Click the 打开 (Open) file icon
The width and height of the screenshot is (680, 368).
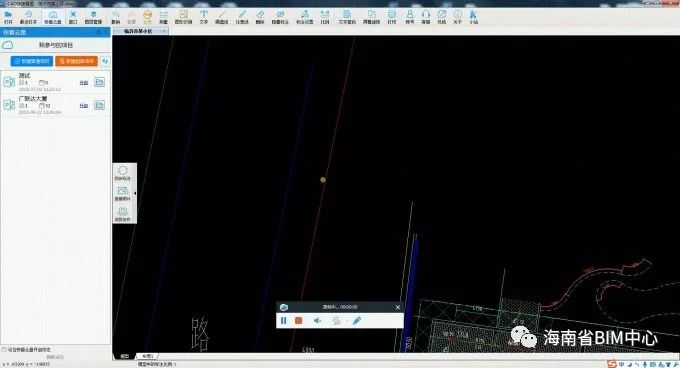pyautogui.click(x=8, y=17)
